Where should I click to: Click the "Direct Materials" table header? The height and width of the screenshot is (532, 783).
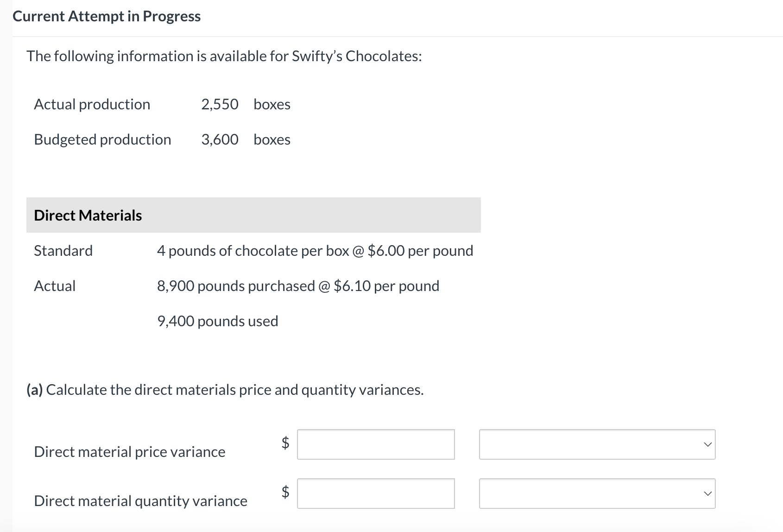pyautogui.click(x=88, y=215)
